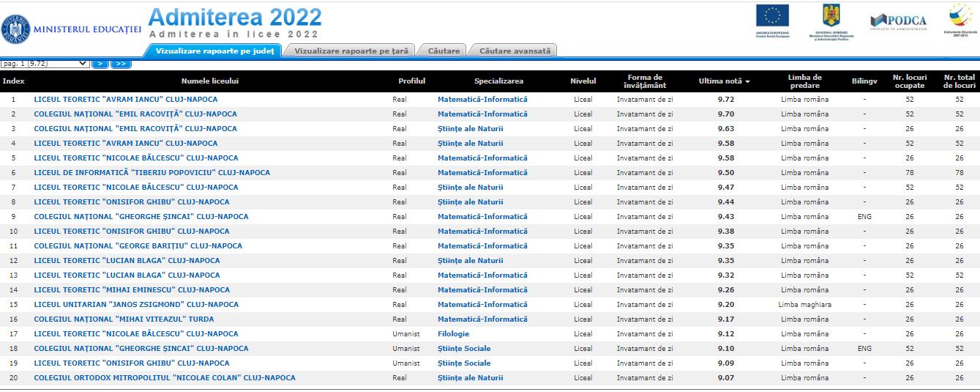Viewport: 980px width, 392px height.
Task: Click the Numele liceului column header
Action: point(209,81)
